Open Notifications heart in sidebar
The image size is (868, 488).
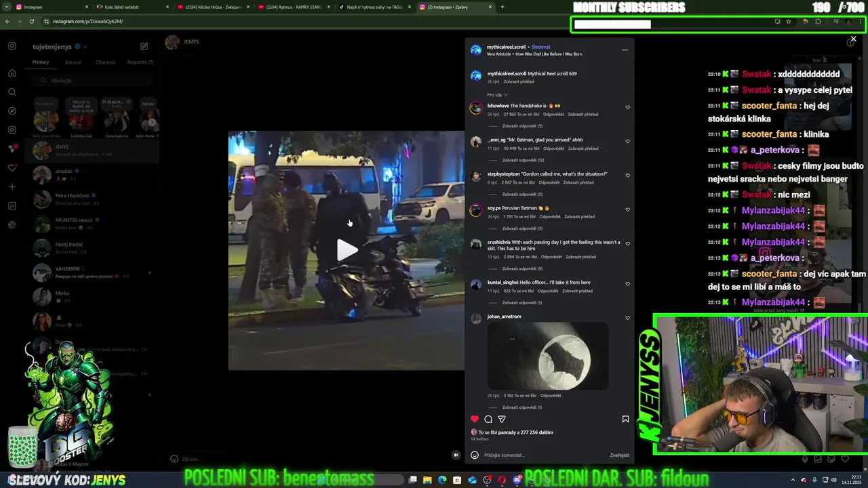click(x=12, y=167)
